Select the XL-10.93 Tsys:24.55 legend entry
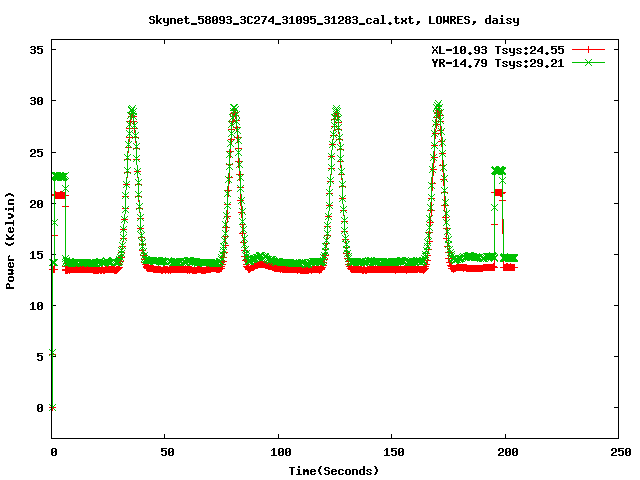This screenshot has height=480, width=640. pos(498,50)
